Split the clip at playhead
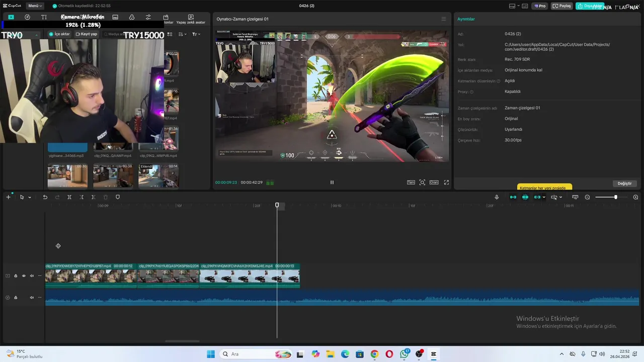The width and height of the screenshot is (644, 362). [69, 197]
